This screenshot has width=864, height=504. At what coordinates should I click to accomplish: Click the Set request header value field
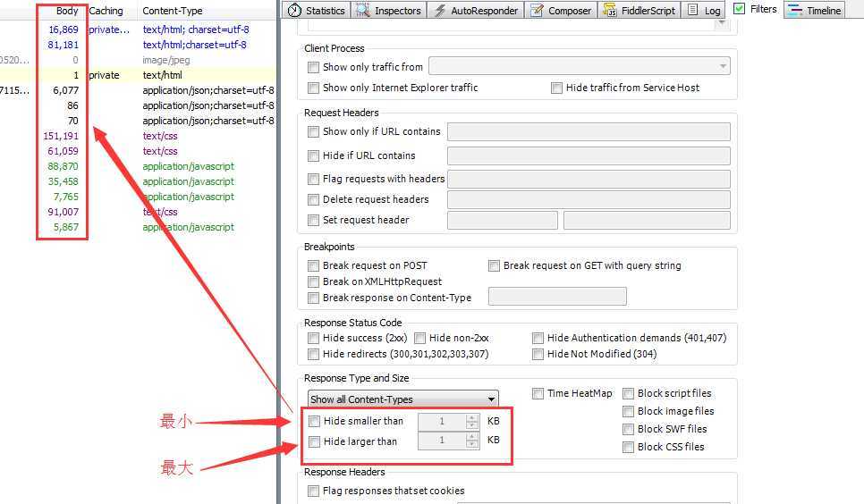pyautogui.click(x=647, y=221)
